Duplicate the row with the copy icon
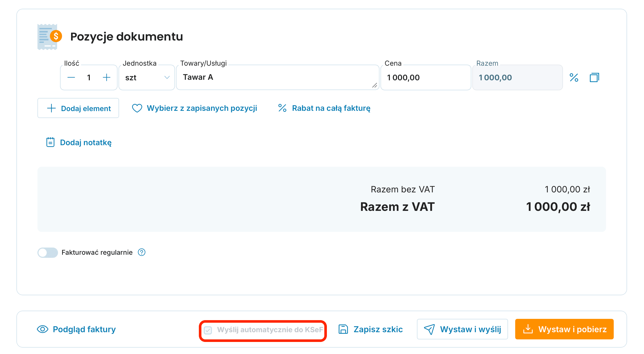This screenshot has height=354, width=644. (x=594, y=77)
